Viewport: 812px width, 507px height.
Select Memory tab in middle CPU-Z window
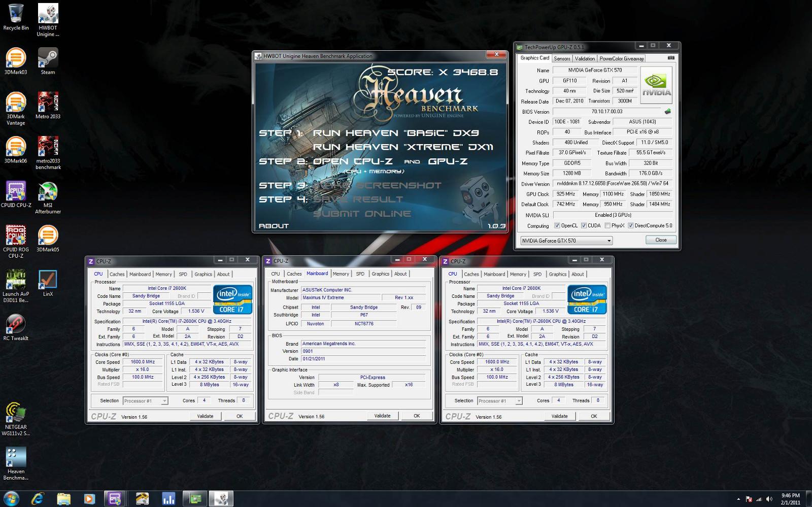pyautogui.click(x=341, y=274)
